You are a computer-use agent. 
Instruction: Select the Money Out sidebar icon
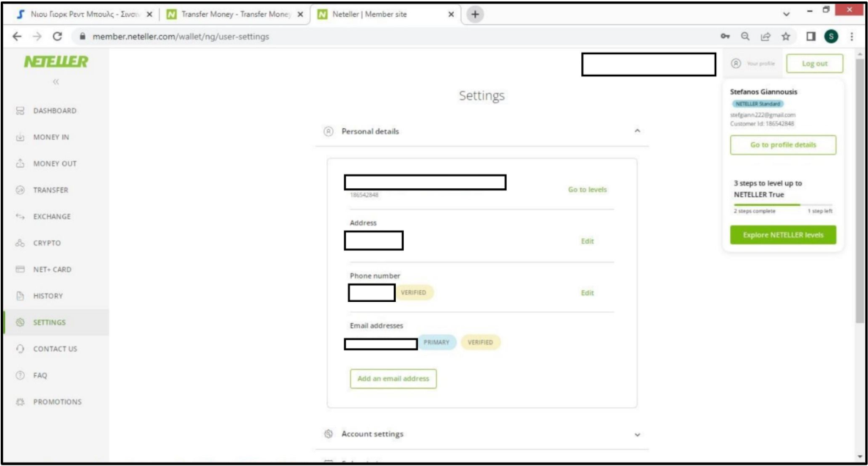click(x=20, y=164)
